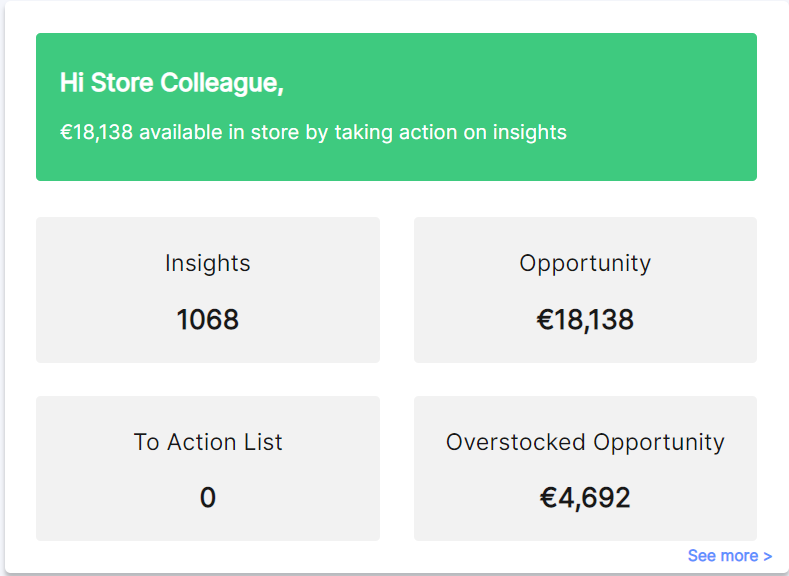This screenshot has width=789, height=576.
Task: Click the €18,138 amount in the banner
Action: (x=97, y=132)
